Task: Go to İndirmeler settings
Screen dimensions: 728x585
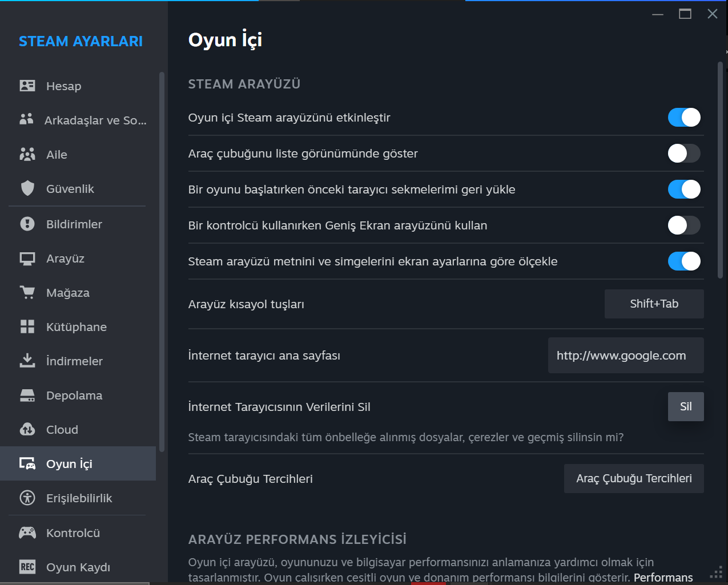Action: (x=78, y=361)
